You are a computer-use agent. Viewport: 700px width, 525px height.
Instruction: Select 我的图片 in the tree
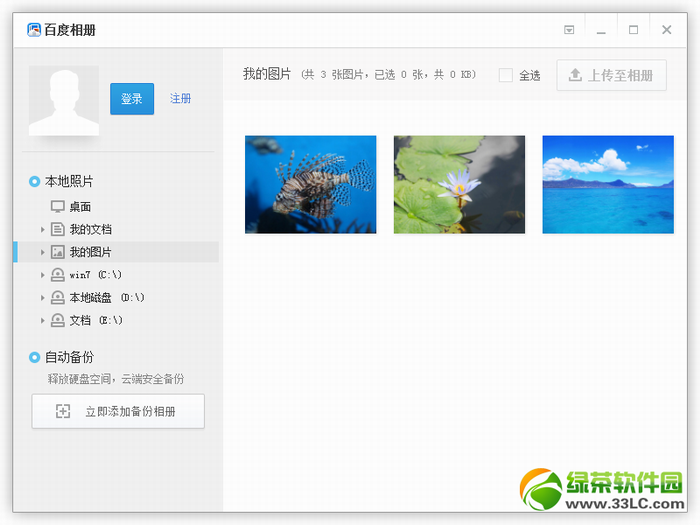coord(91,252)
